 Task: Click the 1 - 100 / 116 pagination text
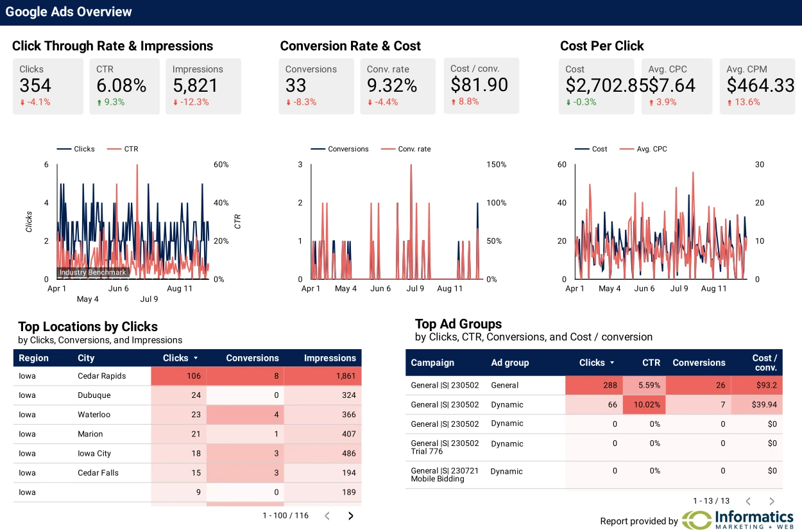pyautogui.click(x=286, y=515)
